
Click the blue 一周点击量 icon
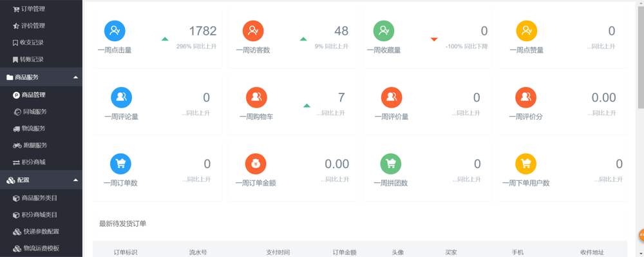click(x=115, y=31)
